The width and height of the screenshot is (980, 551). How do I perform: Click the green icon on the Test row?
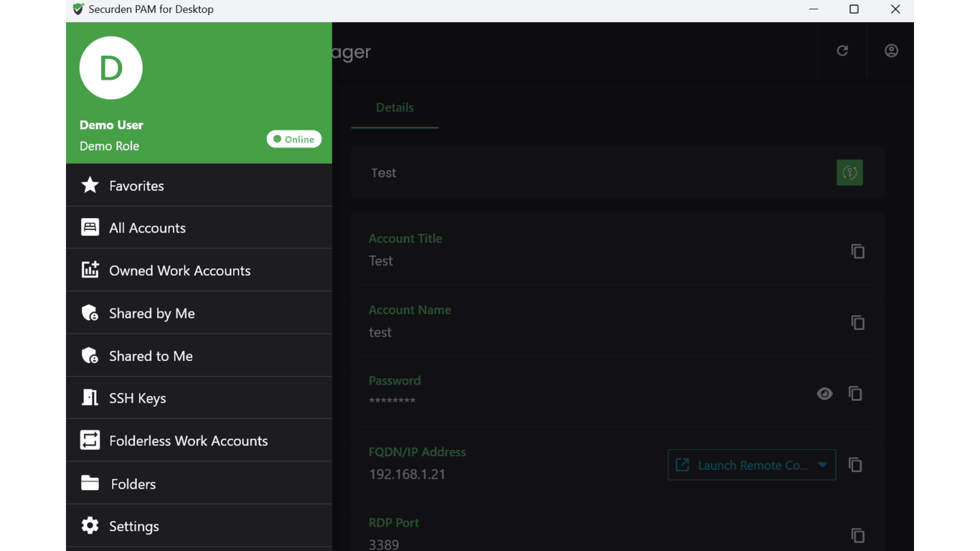(x=849, y=172)
